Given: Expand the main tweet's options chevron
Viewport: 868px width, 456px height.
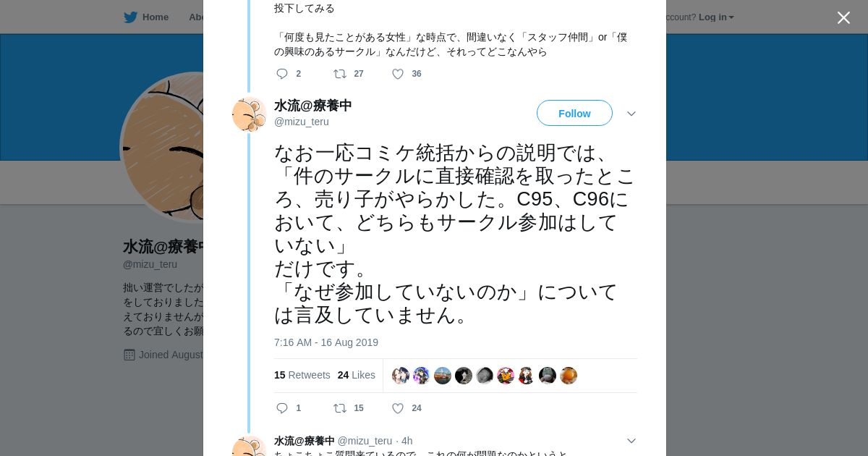Looking at the screenshot, I should [631, 114].
